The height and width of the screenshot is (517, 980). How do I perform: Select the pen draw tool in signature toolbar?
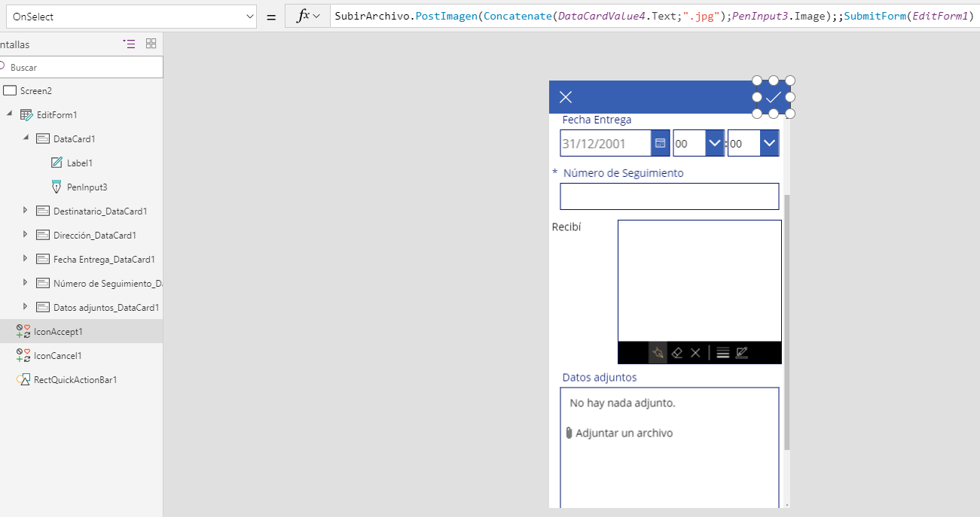point(658,352)
